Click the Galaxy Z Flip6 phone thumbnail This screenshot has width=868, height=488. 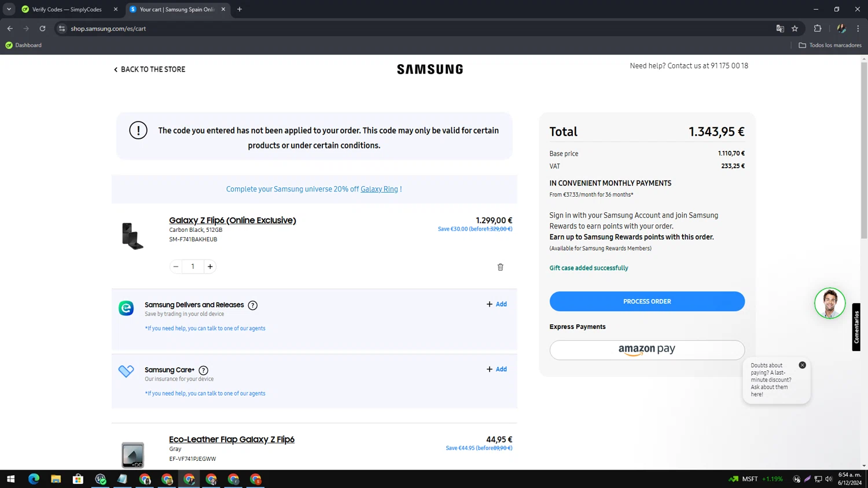coord(133,236)
